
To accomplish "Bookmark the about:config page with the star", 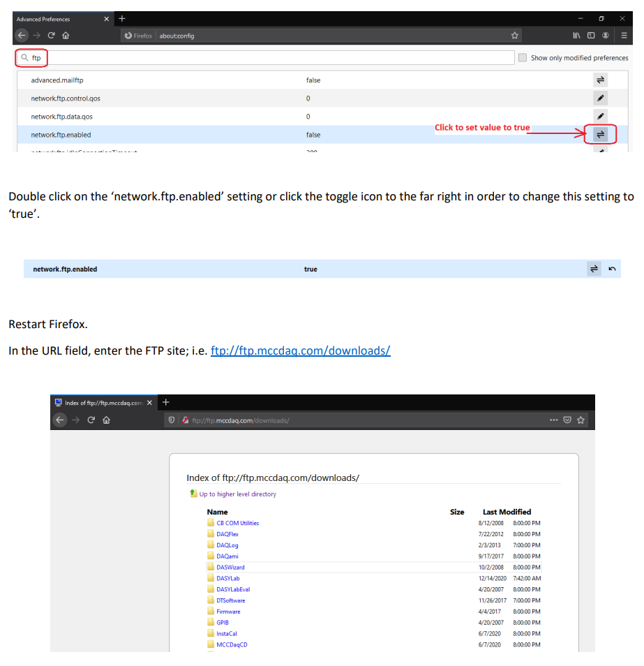I will (x=515, y=36).
